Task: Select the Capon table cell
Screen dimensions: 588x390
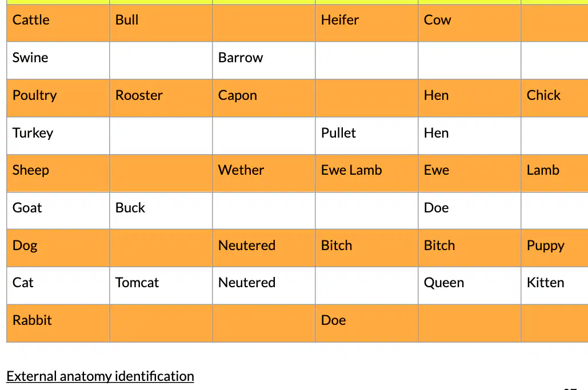Action: click(263, 98)
